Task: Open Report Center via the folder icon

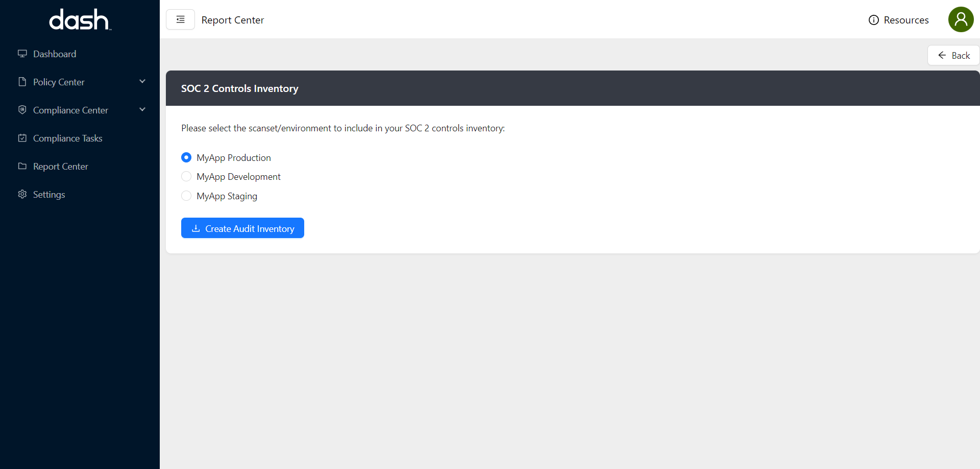Action: point(22,166)
